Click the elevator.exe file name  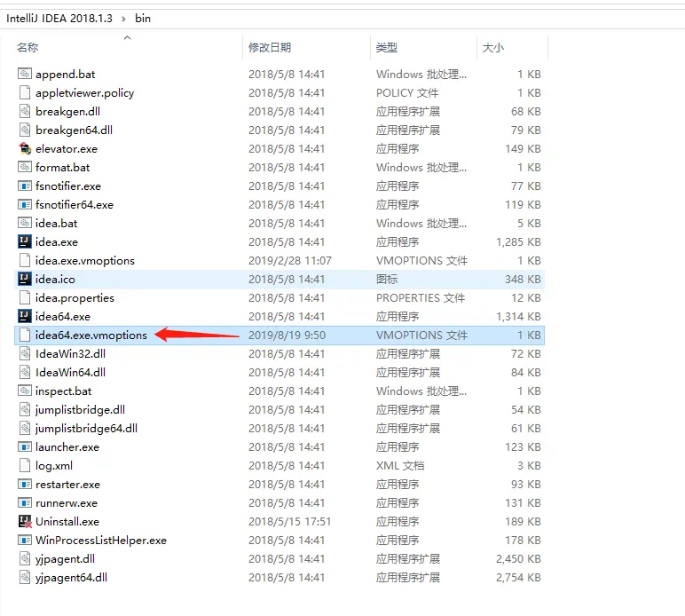(67, 148)
